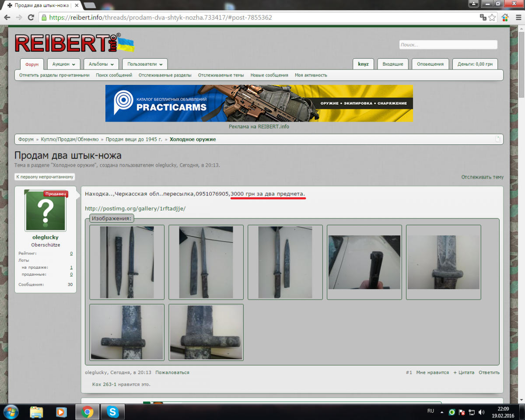Image resolution: width=525 pixels, height=420 pixels.
Task: Click the Поиск search field
Action: pyautogui.click(x=448, y=45)
